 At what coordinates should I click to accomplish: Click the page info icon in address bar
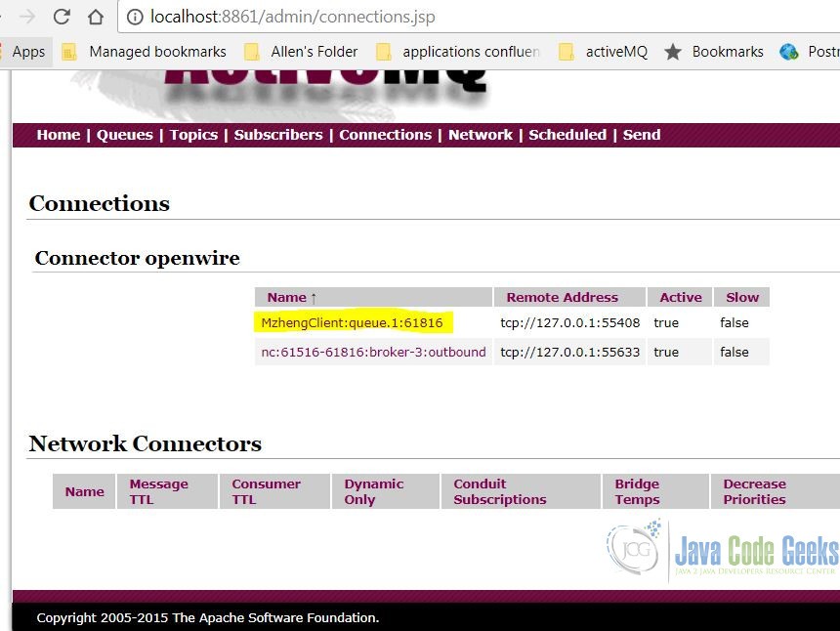(132, 17)
